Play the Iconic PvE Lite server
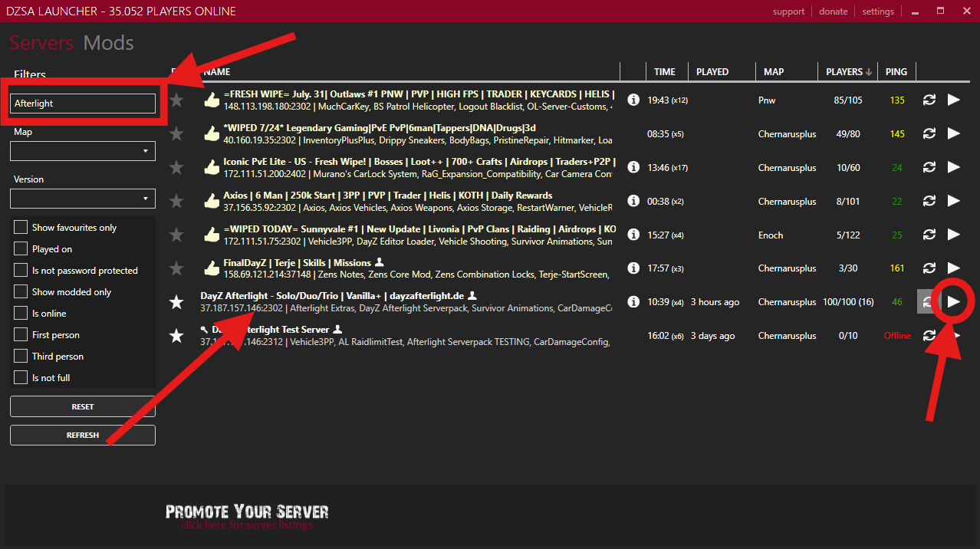This screenshot has width=980, height=549. (953, 167)
